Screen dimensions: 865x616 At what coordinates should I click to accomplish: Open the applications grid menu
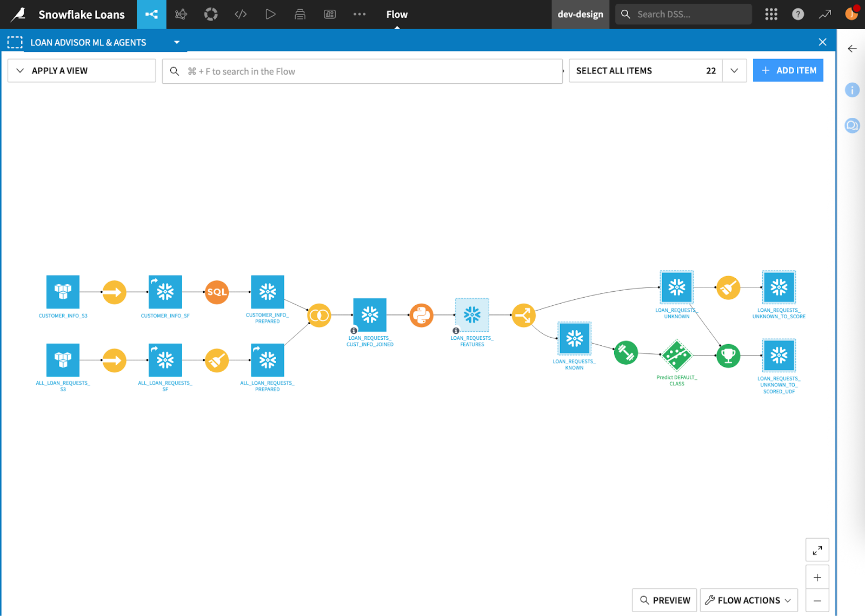(x=771, y=15)
